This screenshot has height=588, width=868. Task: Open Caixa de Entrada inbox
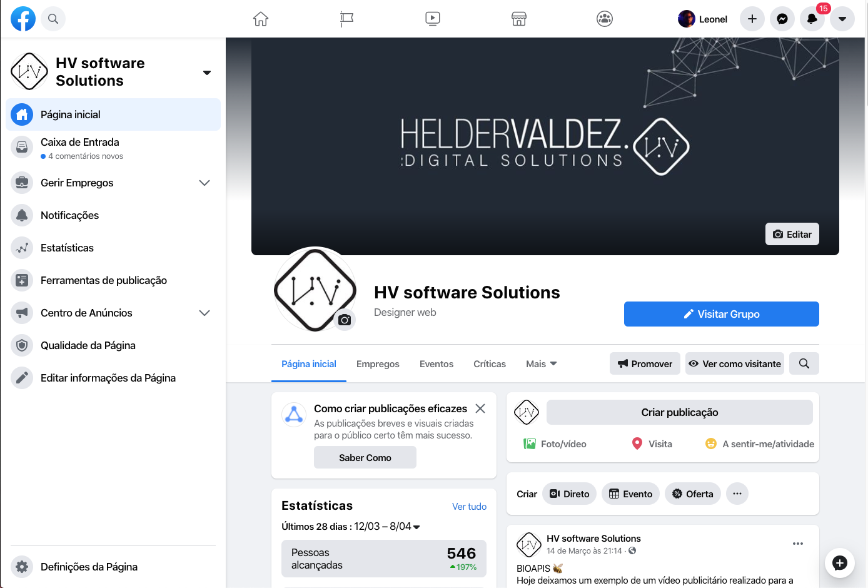pyautogui.click(x=113, y=148)
